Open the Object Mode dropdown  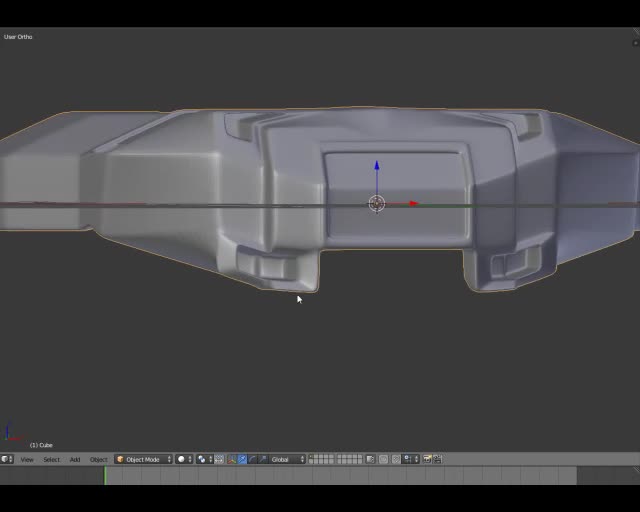tap(143, 459)
